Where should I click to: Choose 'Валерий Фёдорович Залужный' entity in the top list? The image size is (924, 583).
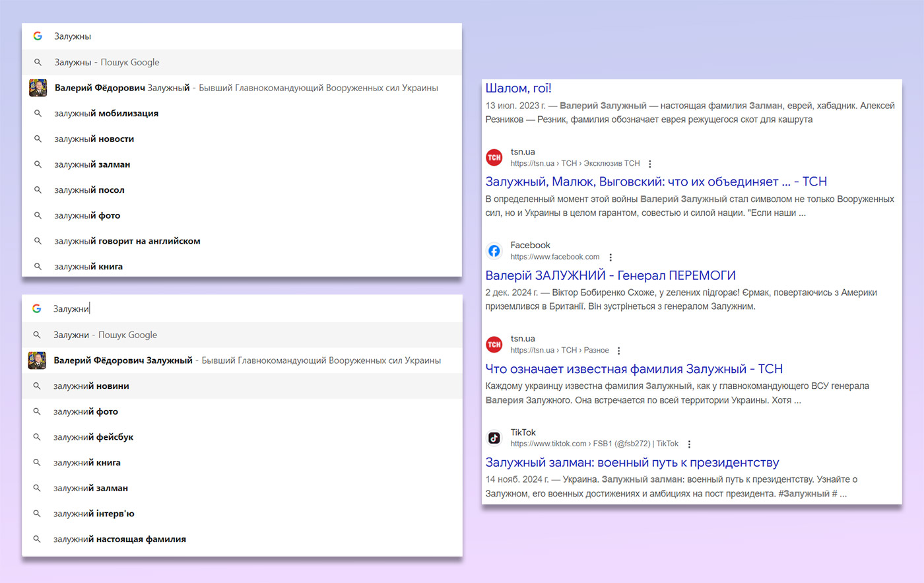242,88
